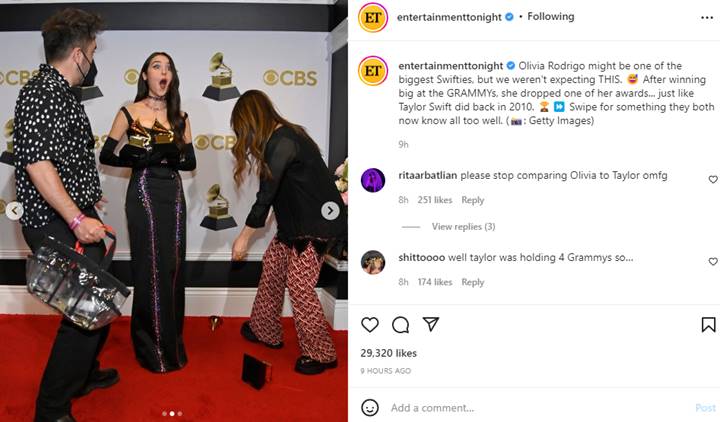
Task: Expand View replies (3)
Action: (463, 226)
